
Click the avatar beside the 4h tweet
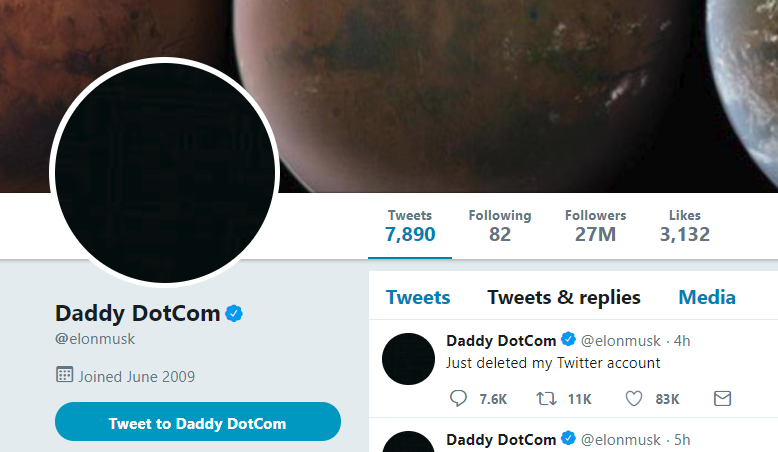click(408, 359)
